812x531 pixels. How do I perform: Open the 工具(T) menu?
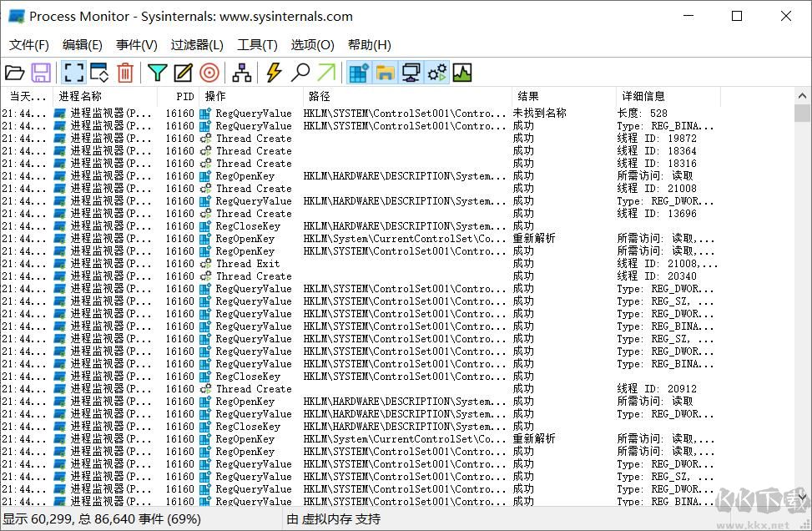[257, 44]
